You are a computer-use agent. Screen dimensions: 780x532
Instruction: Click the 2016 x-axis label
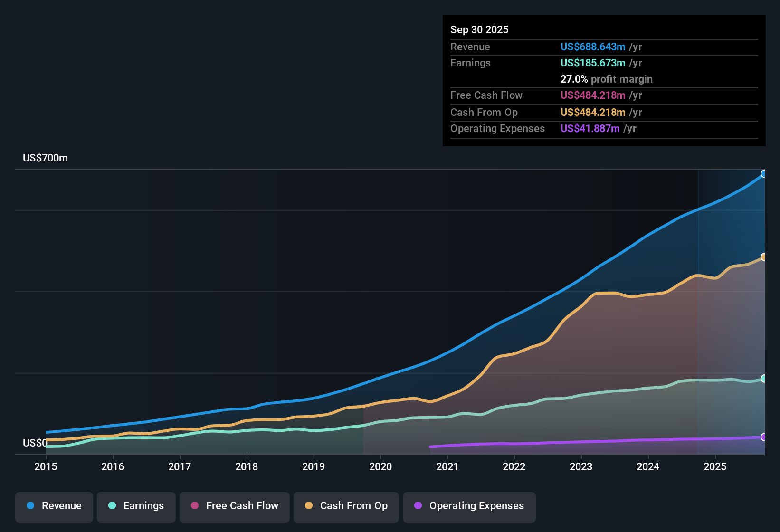pos(113,466)
